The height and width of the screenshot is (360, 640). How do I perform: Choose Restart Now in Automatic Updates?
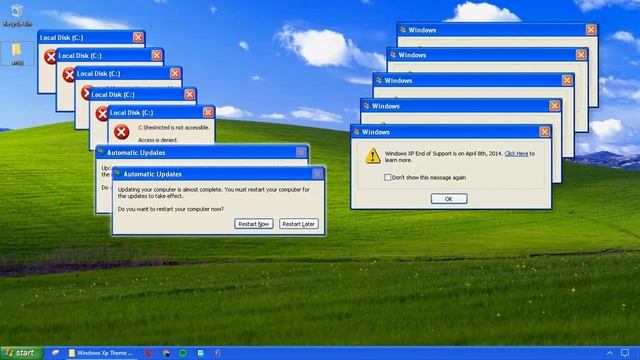[254, 224]
